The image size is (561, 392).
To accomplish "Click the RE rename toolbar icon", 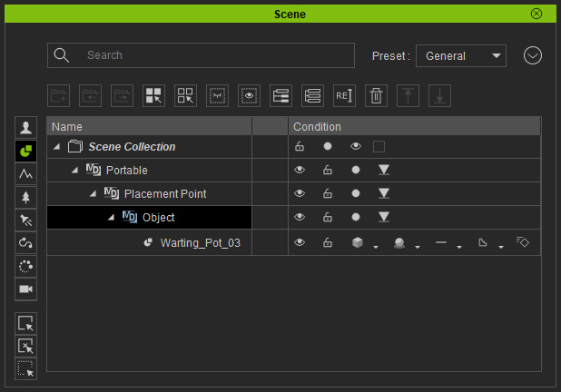I will [x=344, y=95].
